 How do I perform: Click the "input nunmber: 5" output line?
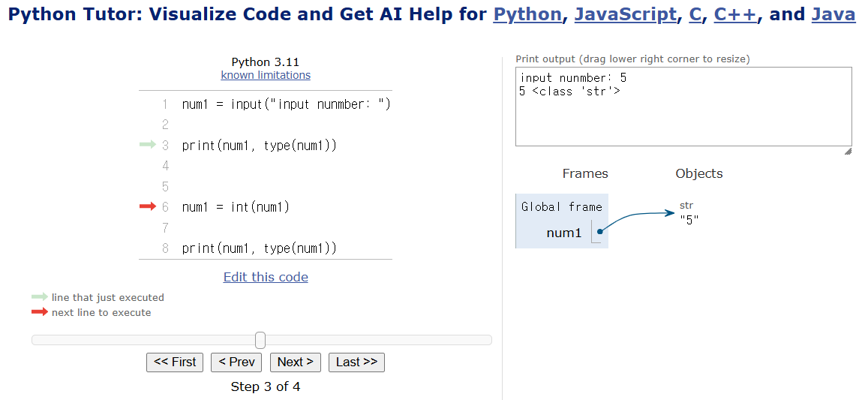573,77
